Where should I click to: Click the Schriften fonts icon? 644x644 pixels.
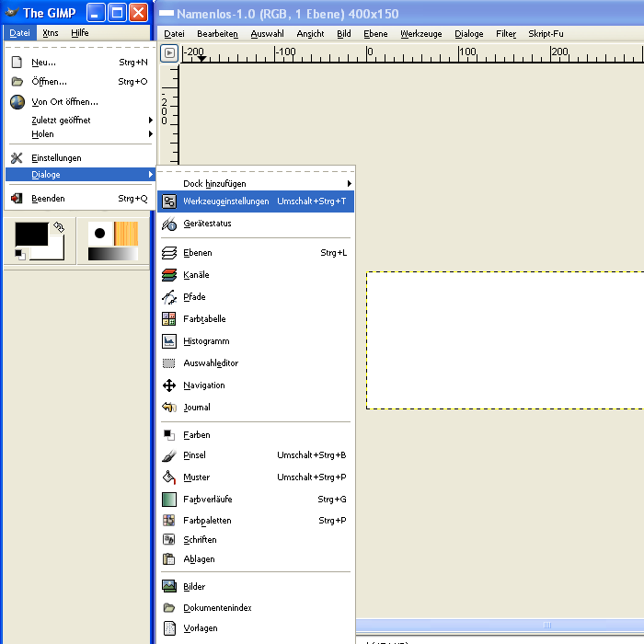168,539
